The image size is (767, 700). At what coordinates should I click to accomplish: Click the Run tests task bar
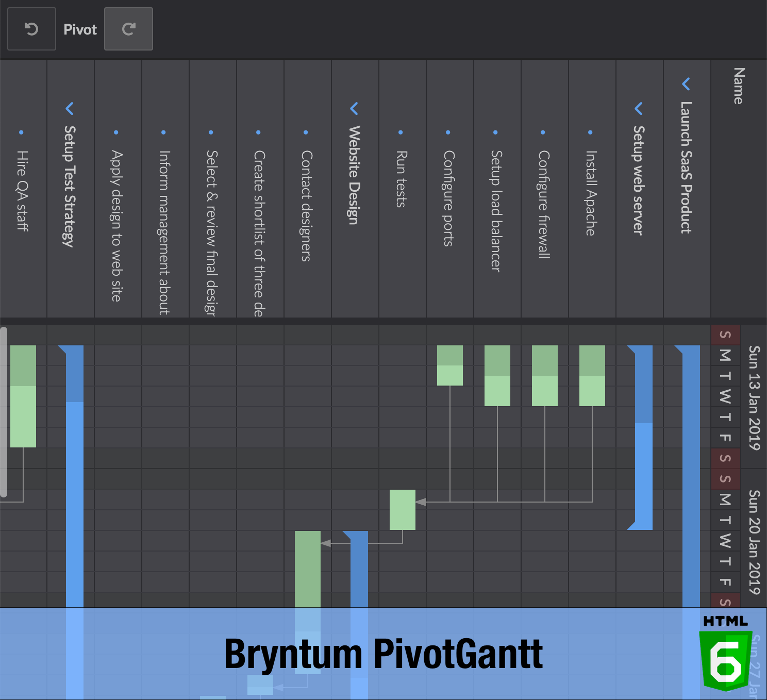tap(403, 510)
